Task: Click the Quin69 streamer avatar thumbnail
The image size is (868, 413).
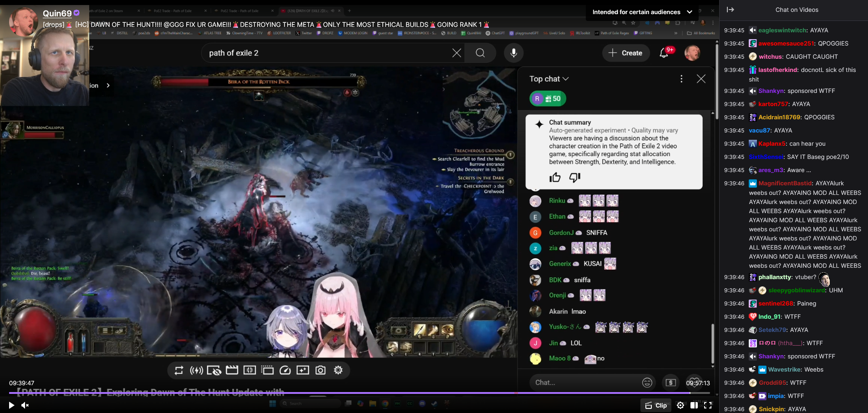Action: pyautogui.click(x=23, y=21)
